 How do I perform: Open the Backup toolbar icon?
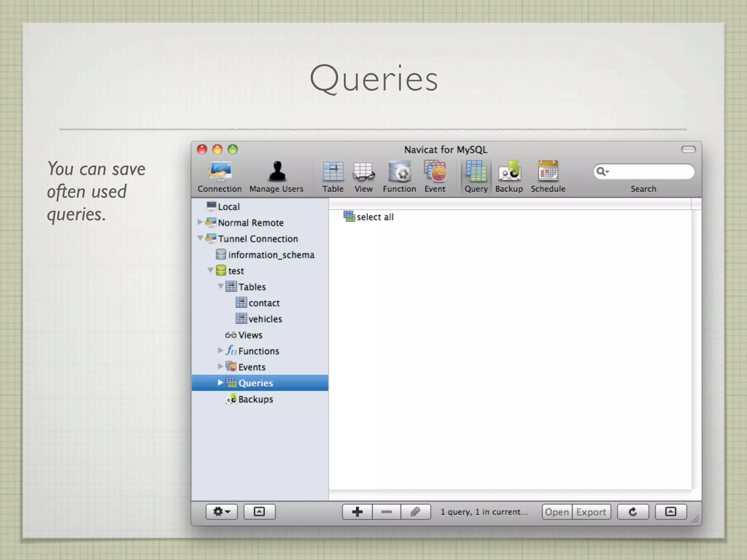coord(509,177)
